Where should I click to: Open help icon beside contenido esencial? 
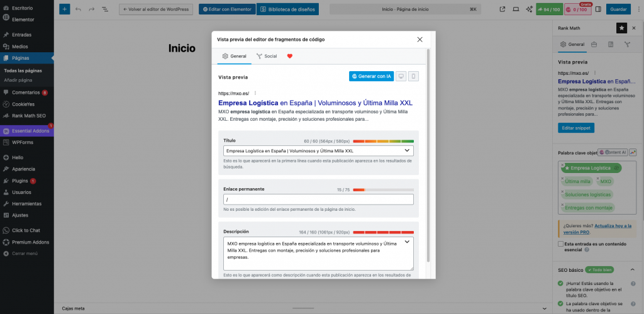coord(587,249)
